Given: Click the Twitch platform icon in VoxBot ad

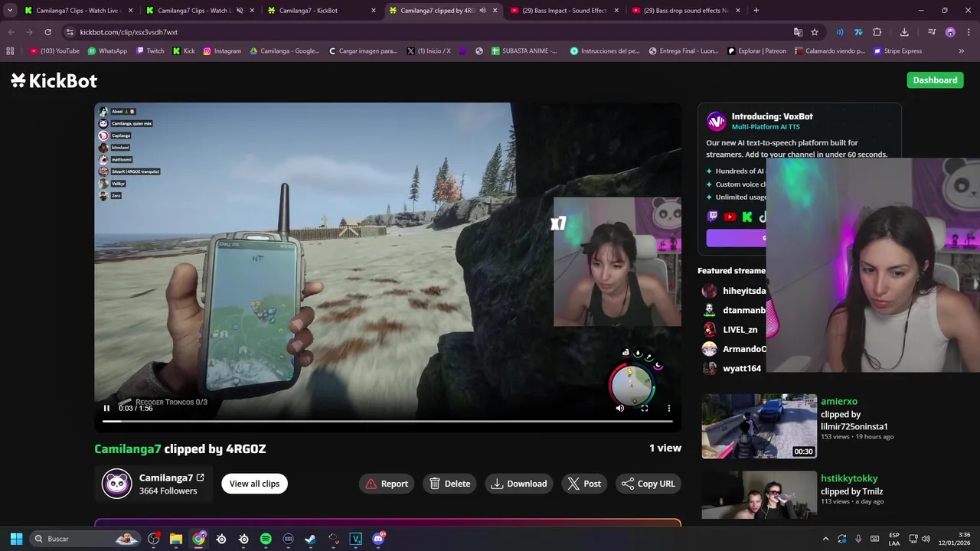Looking at the screenshot, I should point(713,217).
